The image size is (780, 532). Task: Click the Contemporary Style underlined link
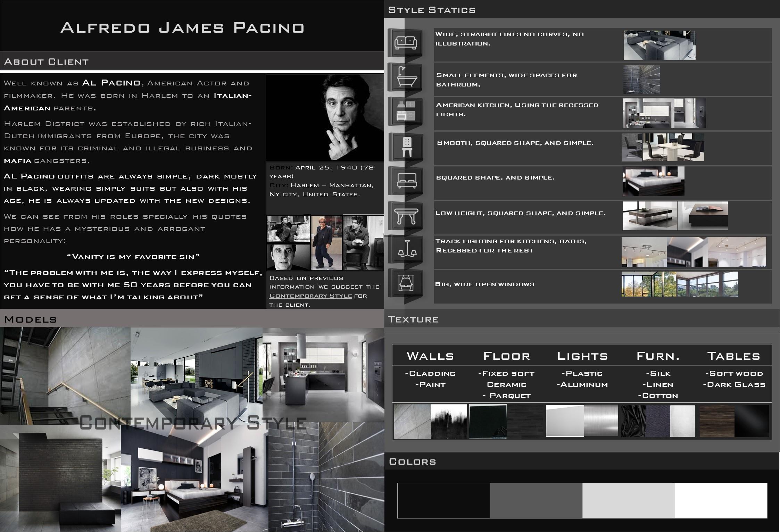pyautogui.click(x=310, y=296)
